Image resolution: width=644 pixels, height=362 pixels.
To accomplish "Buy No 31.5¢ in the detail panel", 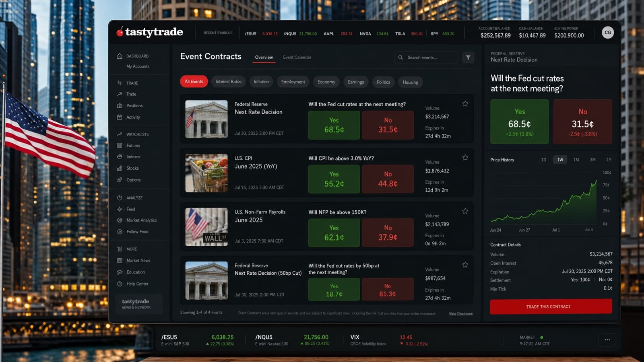I will [x=583, y=122].
